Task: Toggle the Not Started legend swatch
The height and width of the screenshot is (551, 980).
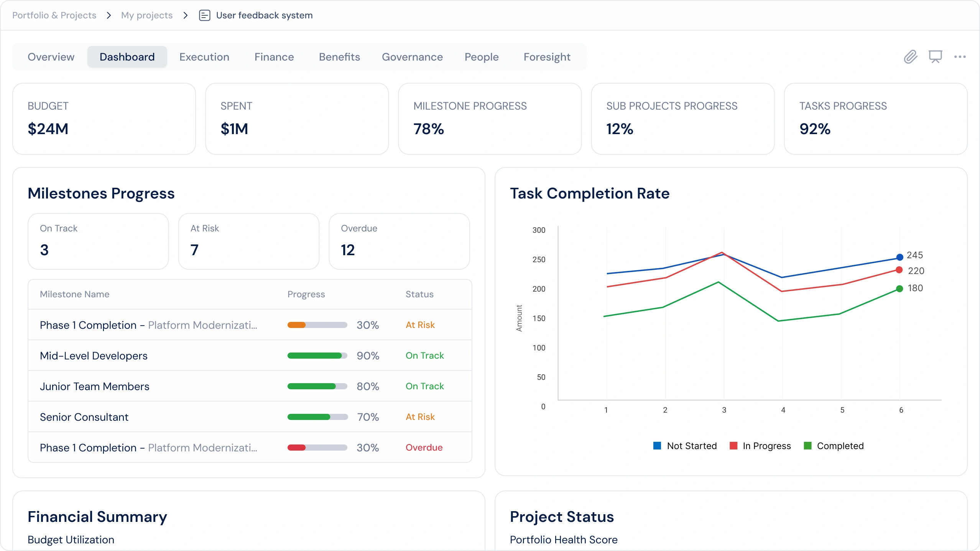Action: (657, 446)
